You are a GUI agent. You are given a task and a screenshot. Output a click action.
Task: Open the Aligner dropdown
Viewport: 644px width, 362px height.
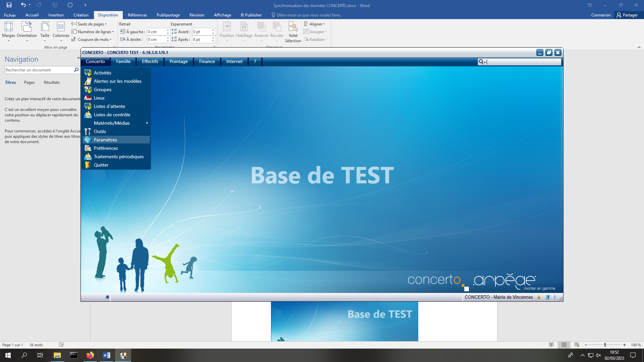(315, 24)
